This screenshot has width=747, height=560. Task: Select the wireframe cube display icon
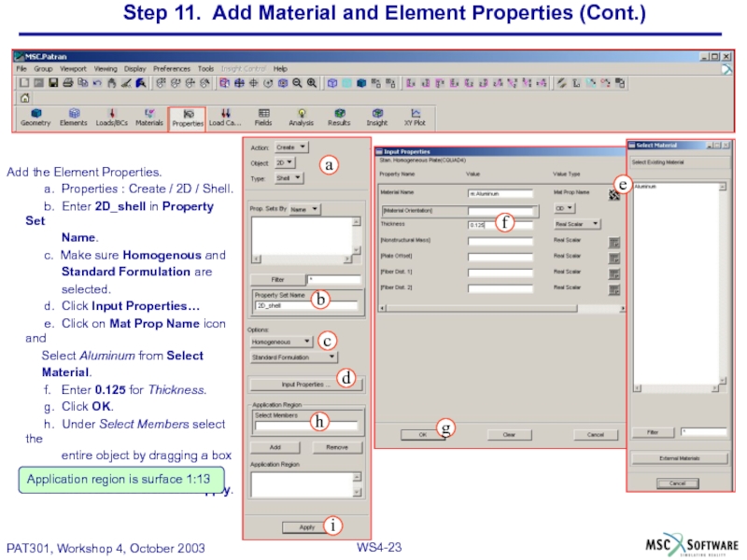click(332, 83)
